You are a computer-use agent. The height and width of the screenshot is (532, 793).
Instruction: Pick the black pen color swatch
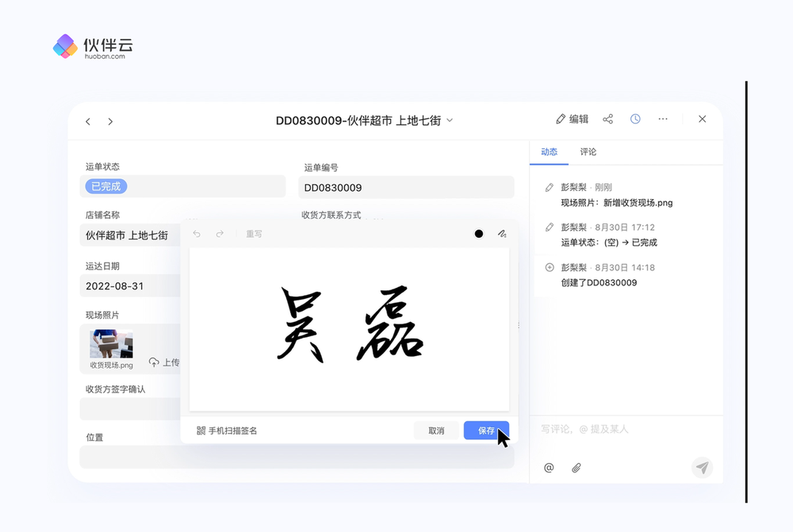click(479, 234)
